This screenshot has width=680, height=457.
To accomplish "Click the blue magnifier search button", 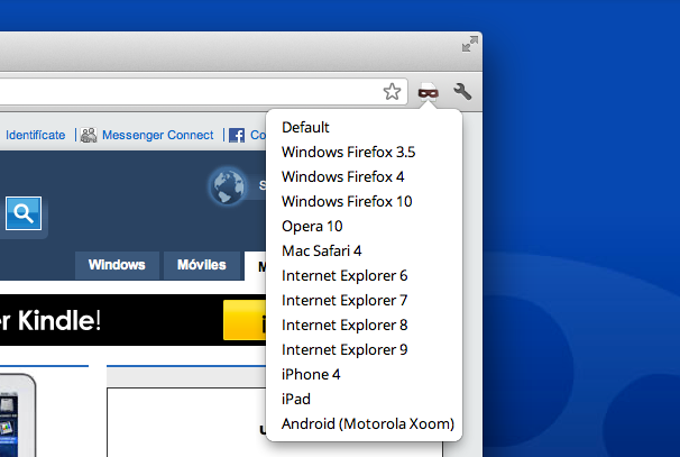I will click(23, 213).
